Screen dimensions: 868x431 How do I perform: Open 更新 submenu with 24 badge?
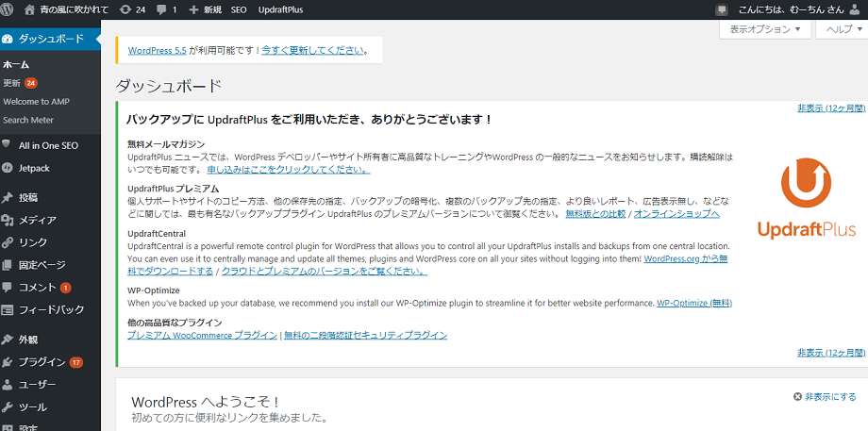(x=20, y=83)
